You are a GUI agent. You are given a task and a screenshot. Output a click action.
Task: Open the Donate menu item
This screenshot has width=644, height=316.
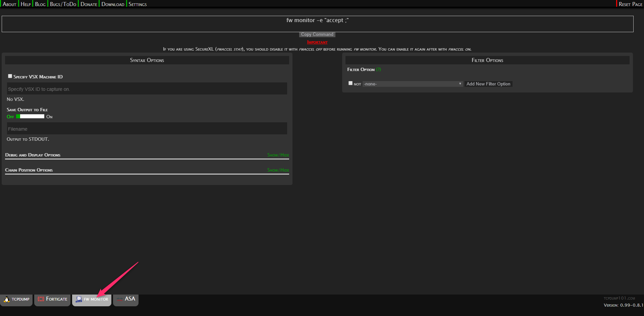89,4
